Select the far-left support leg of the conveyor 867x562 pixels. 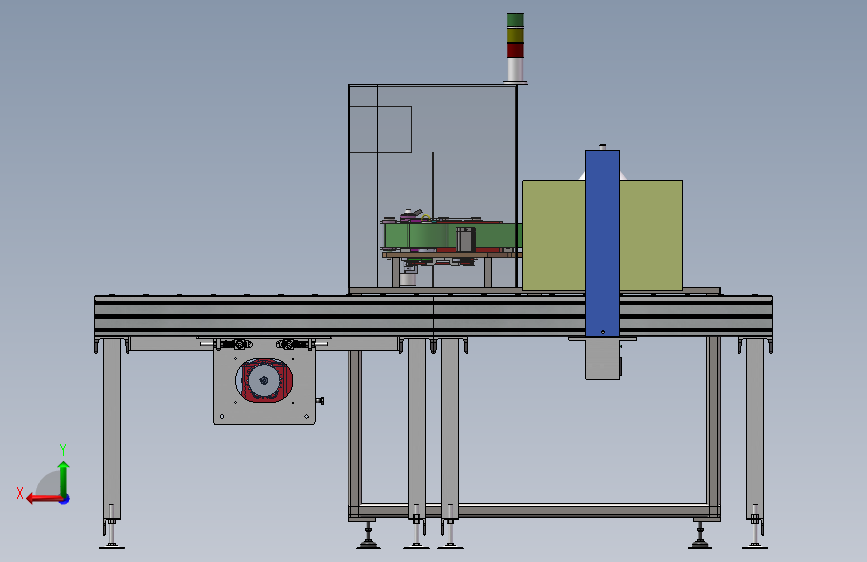click(112, 429)
